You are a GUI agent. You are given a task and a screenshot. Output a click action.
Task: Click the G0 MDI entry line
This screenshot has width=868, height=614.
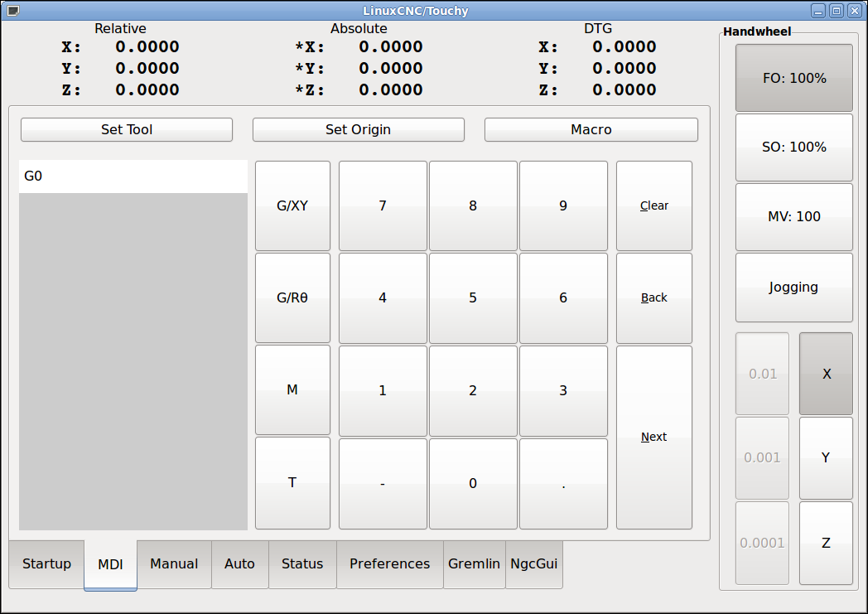pos(133,176)
